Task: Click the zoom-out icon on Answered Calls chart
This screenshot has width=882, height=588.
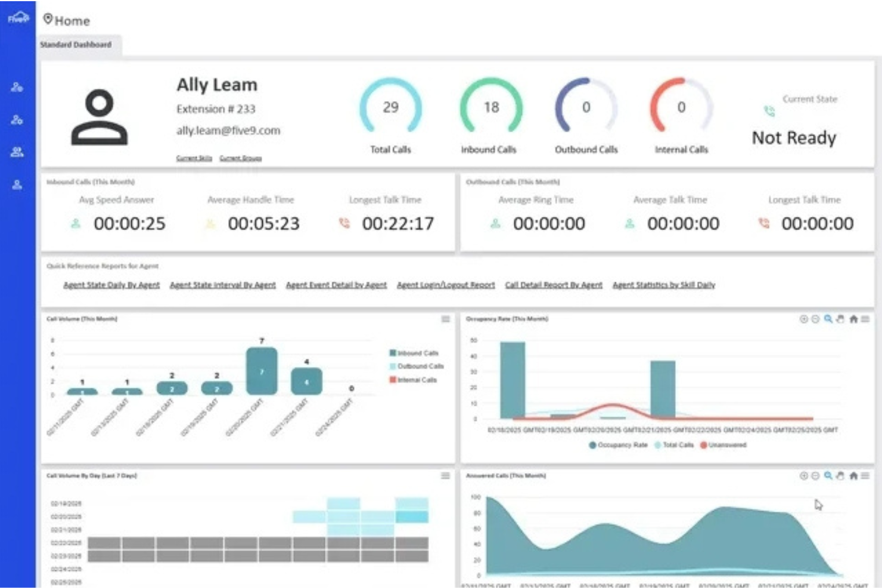Action: [815, 475]
